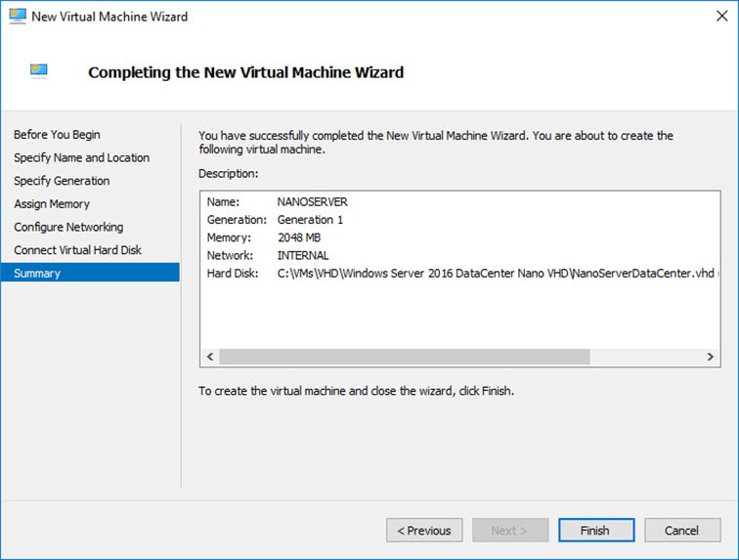Click the description box's right scroll arrow

click(711, 358)
